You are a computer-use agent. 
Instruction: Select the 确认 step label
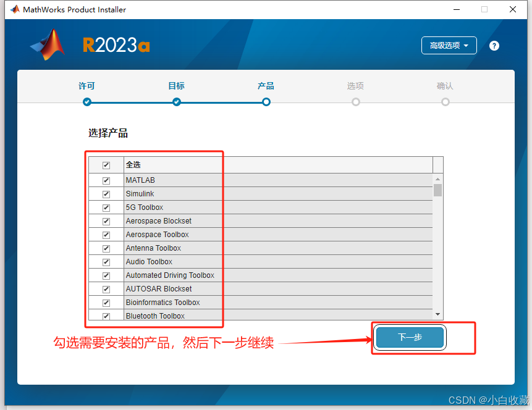click(445, 86)
